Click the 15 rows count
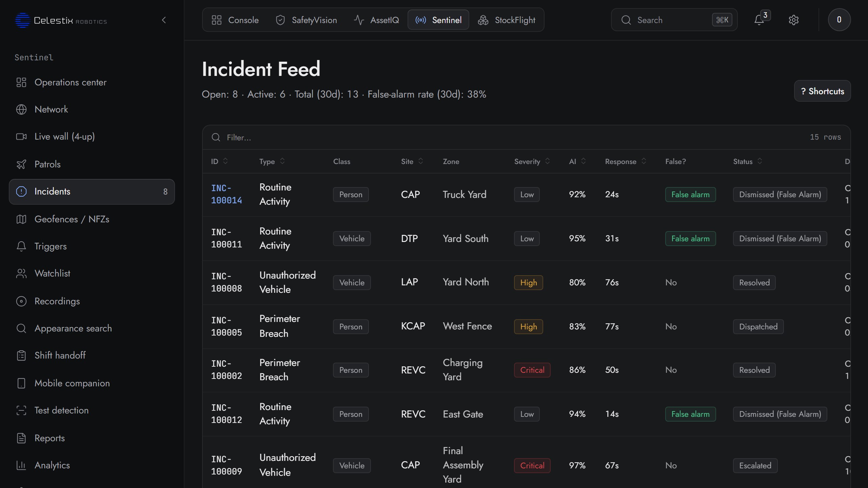The image size is (868, 488). [825, 137]
